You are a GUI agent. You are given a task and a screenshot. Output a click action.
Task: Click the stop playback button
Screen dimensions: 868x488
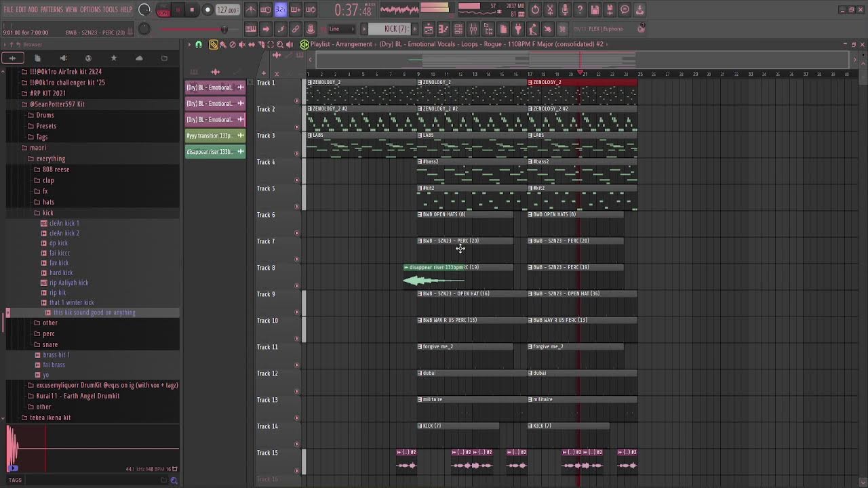[192, 9]
